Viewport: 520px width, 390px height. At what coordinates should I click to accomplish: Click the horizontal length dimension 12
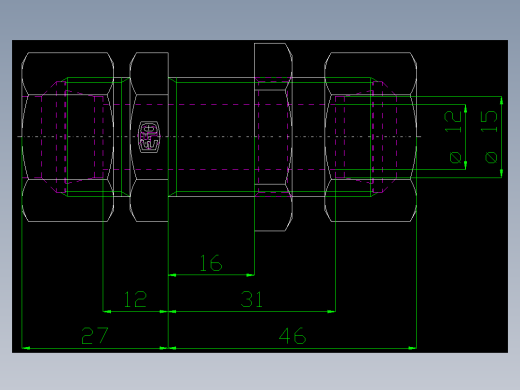pos(135,299)
